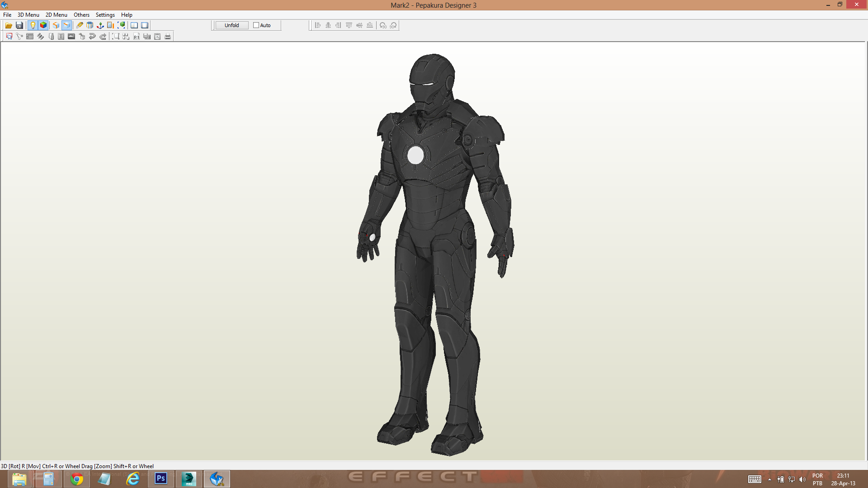Switch to split two-pane window layout
Image resolution: width=868 pixels, height=488 pixels.
click(x=134, y=25)
